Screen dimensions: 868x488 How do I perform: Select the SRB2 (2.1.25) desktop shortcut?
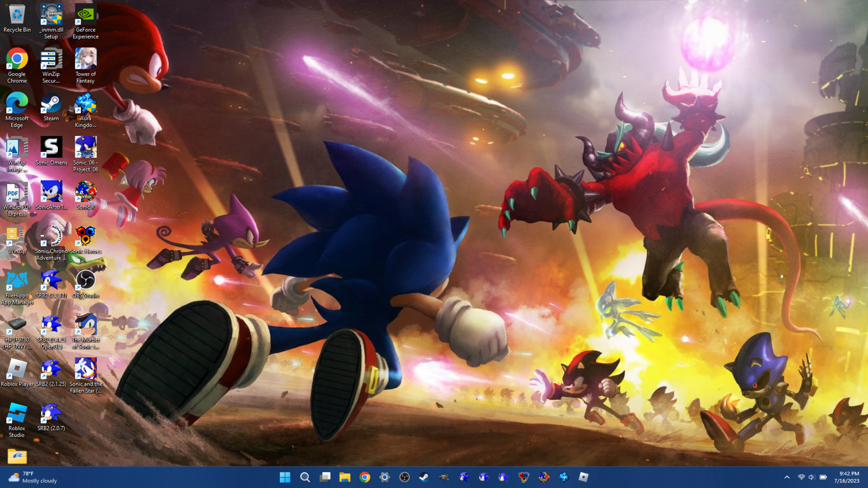tap(51, 373)
